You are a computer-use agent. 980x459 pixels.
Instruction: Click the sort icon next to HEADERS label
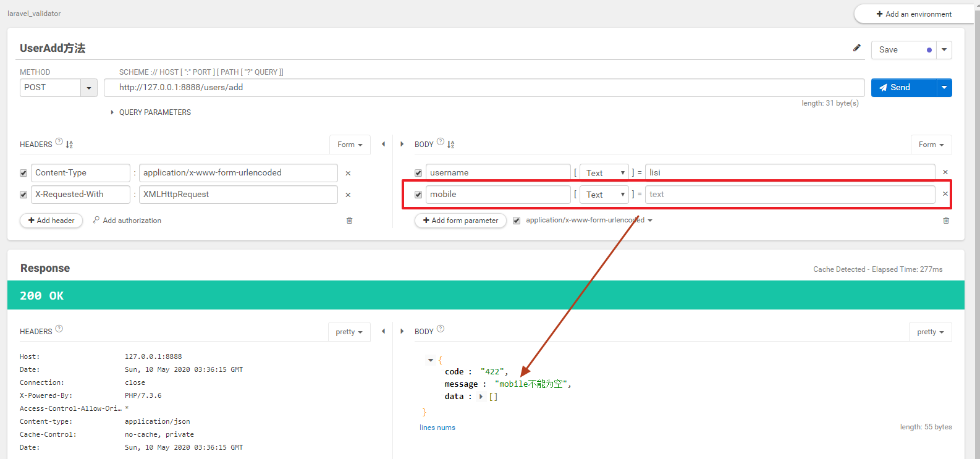pos(69,145)
